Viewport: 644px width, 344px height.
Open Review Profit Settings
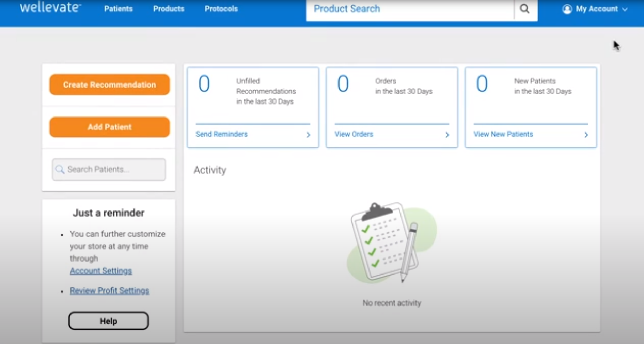click(109, 290)
